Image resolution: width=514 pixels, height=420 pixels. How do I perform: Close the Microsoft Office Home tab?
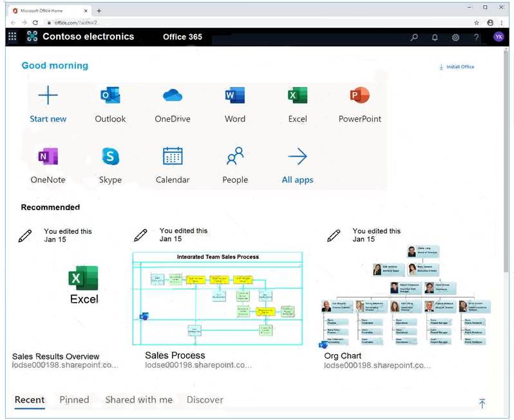tap(86, 11)
